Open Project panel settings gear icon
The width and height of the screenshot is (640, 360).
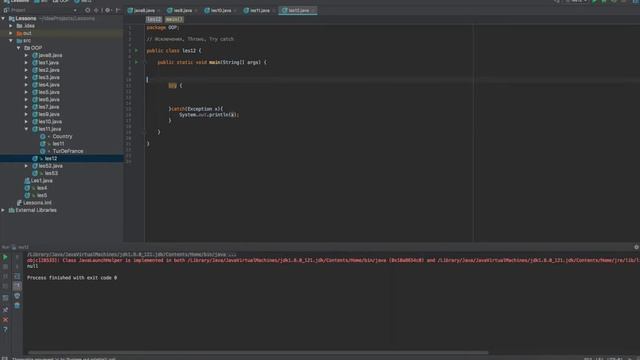[x=107, y=10]
